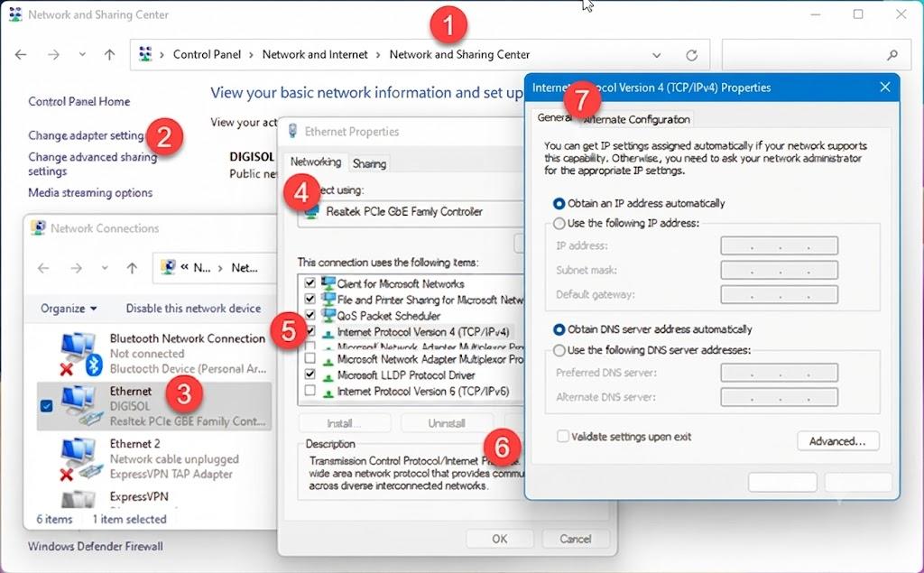Open recent locations in Network Connections
The image size is (924, 573).
(105, 268)
